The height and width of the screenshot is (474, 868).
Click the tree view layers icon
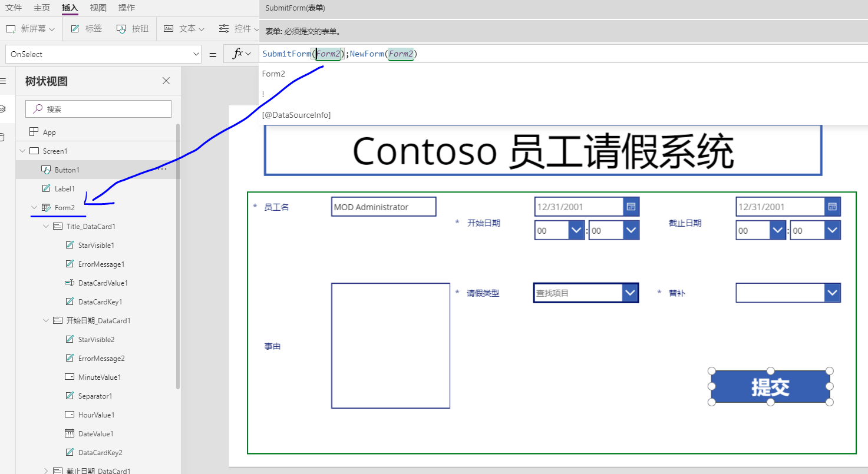[x=3, y=109]
